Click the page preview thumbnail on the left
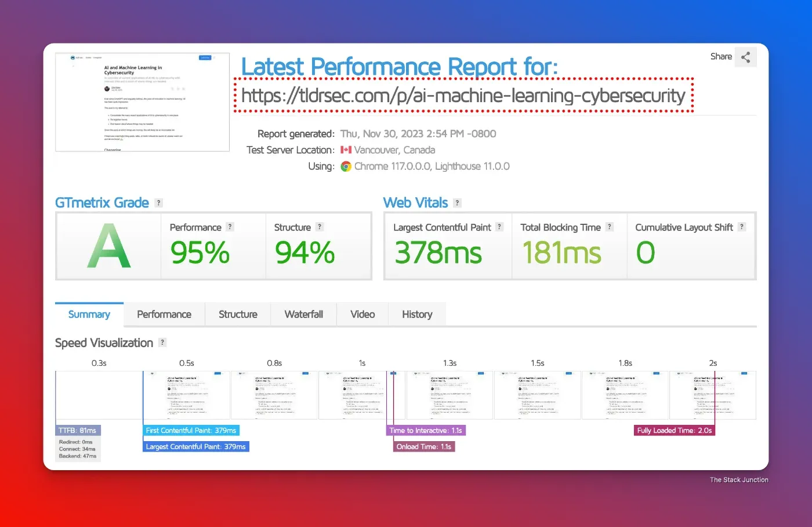Image resolution: width=812 pixels, height=527 pixels. click(x=142, y=102)
